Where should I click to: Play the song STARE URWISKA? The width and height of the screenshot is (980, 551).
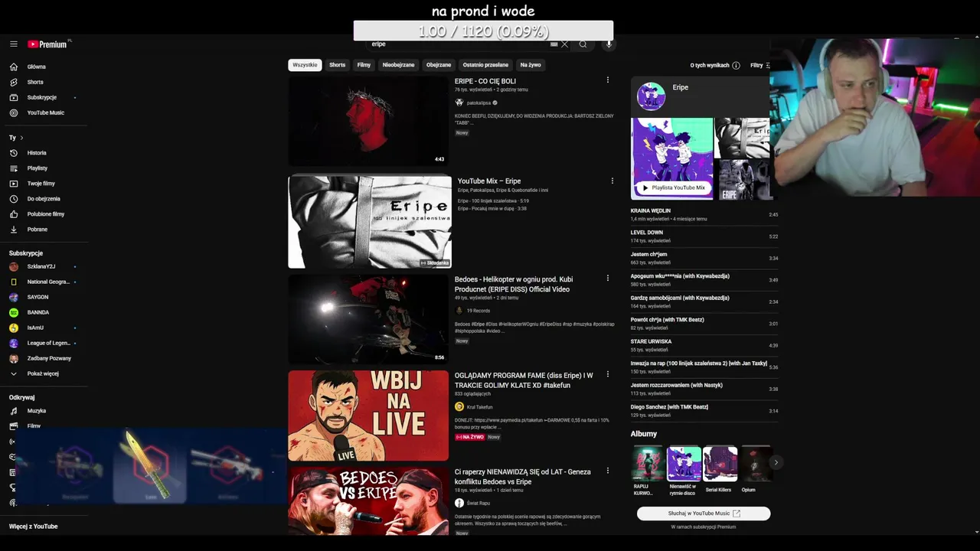point(704,345)
